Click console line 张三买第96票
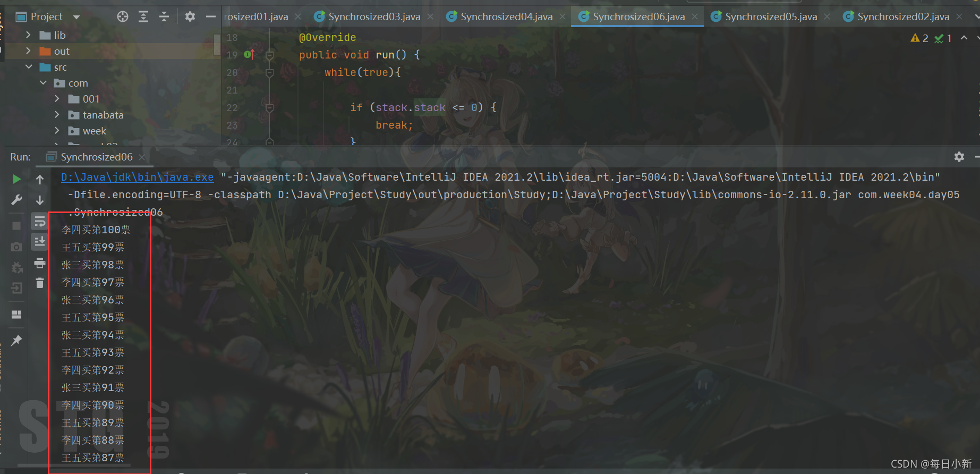The image size is (980, 474). 93,300
